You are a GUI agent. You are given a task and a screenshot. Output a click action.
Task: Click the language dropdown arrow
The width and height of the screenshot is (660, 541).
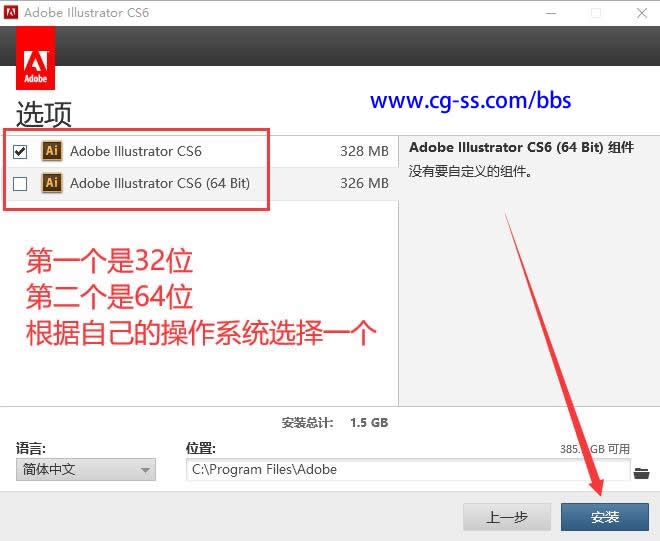pos(145,470)
